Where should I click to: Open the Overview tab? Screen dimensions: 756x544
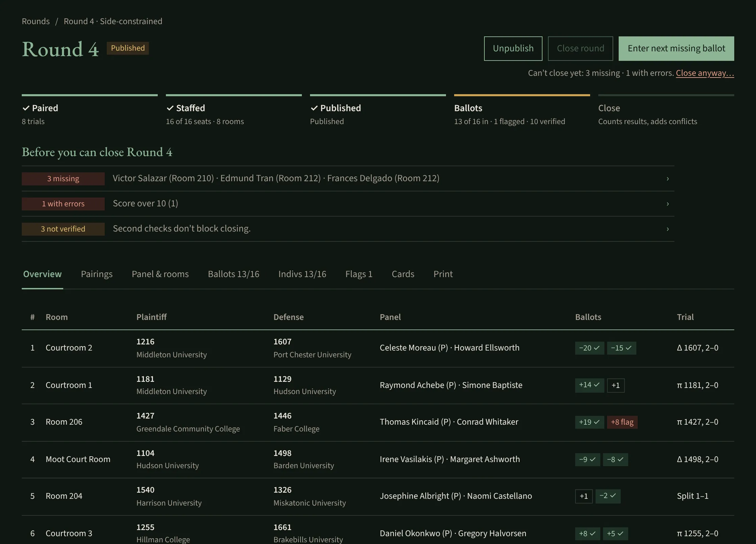42,274
